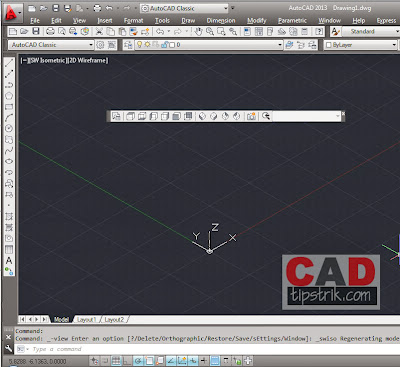Open the Modify menu
The height and width of the screenshot is (367, 400).
coord(257,21)
